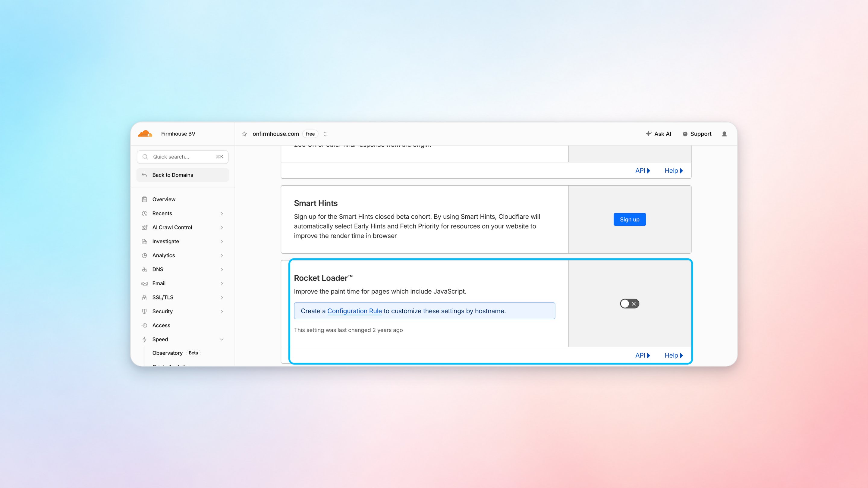Screen dimensions: 868x488
Task: Click the Analytics pie chart icon
Action: pos(145,256)
